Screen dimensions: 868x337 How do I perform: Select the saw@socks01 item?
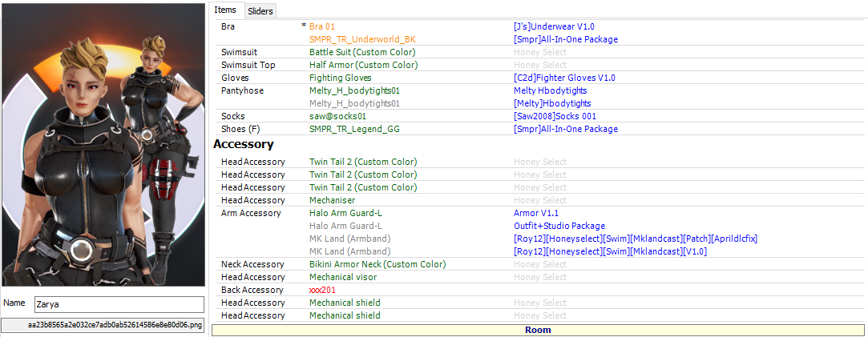[337, 116]
